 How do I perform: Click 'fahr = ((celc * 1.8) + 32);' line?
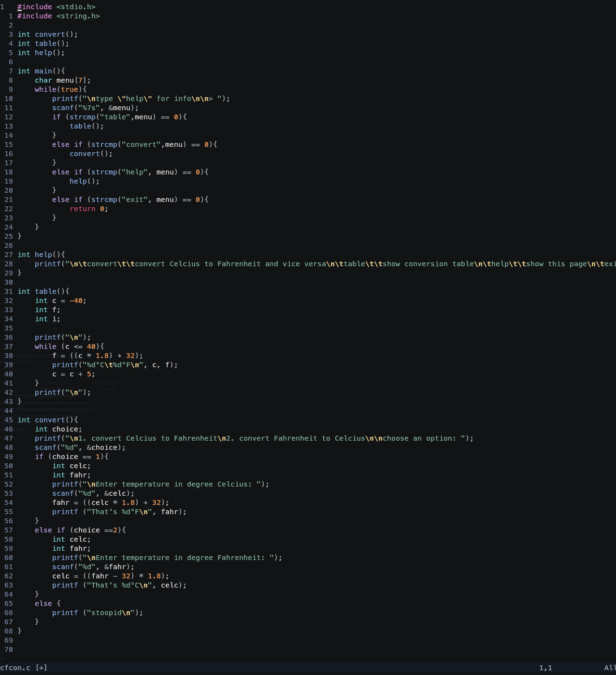(x=111, y=503)
